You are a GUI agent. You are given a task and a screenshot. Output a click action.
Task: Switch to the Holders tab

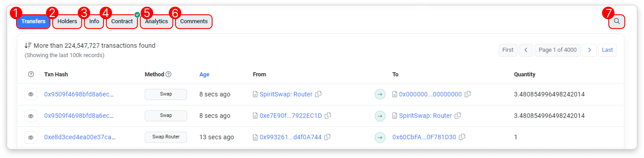[67, 21]
